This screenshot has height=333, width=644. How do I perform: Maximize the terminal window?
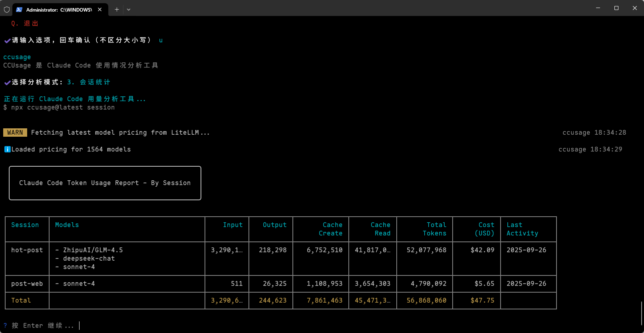point(616,8)
